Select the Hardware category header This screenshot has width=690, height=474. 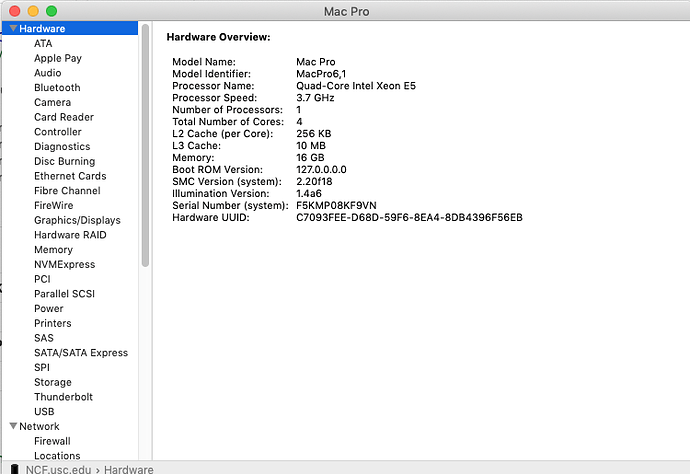(42, 29)
